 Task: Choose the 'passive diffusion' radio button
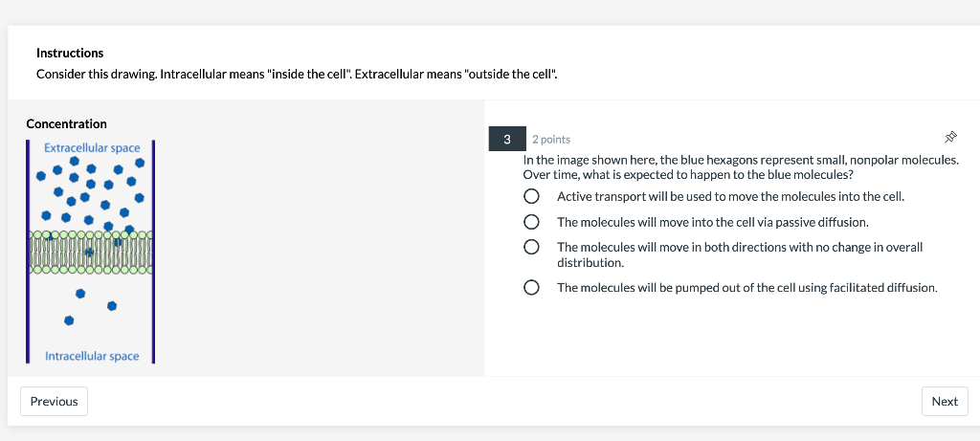531,222
